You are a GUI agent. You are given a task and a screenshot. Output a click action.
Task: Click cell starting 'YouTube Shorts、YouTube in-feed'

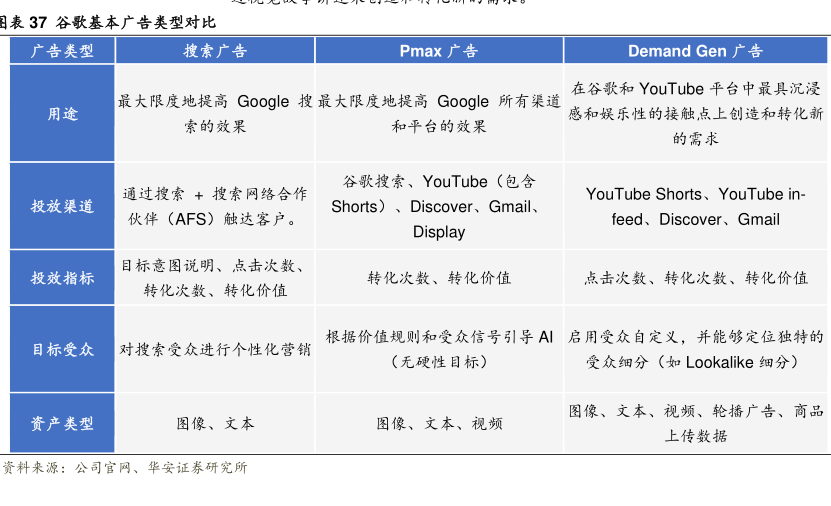click(695, 206)
